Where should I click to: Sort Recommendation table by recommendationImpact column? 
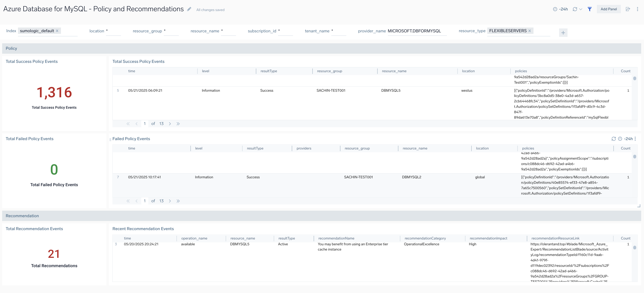pyautogui.click(x=488, y=238)
